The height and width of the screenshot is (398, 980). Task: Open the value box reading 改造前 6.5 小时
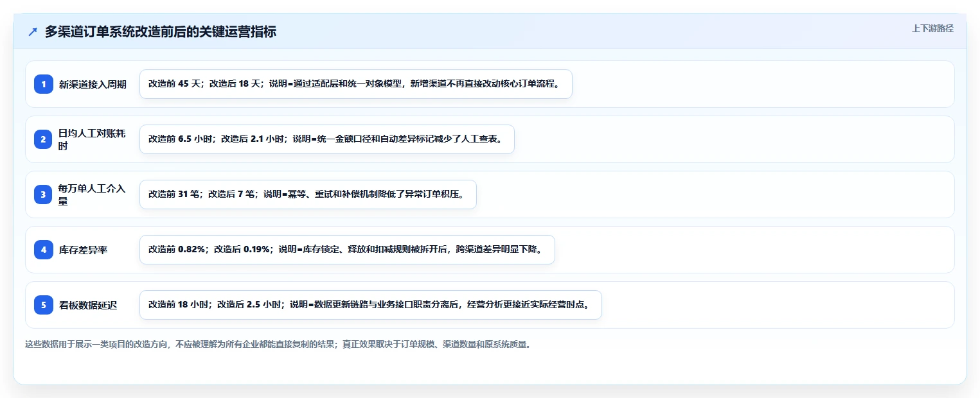pos(327,139)
